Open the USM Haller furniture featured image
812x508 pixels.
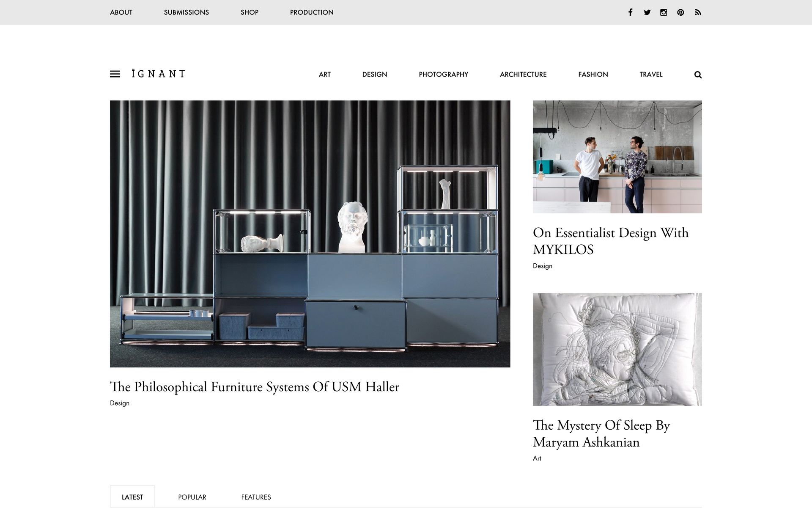(310, 234)
